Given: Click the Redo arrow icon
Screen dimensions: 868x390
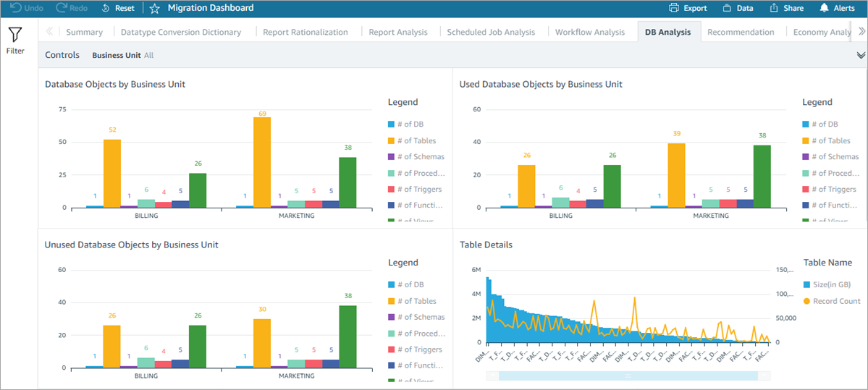Looking at the screenshot, I should [x=62, y=8].
